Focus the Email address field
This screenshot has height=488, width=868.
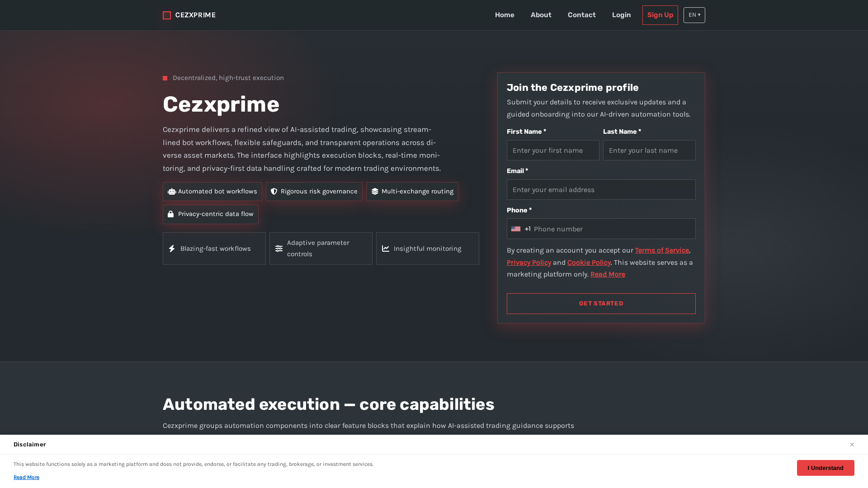[601, 189]
